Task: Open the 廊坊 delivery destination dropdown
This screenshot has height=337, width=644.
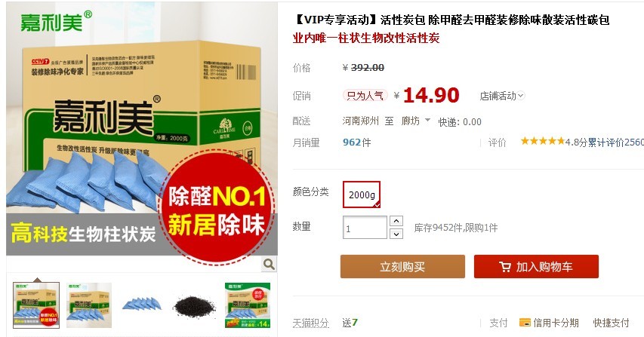Action: coord(416,121)
